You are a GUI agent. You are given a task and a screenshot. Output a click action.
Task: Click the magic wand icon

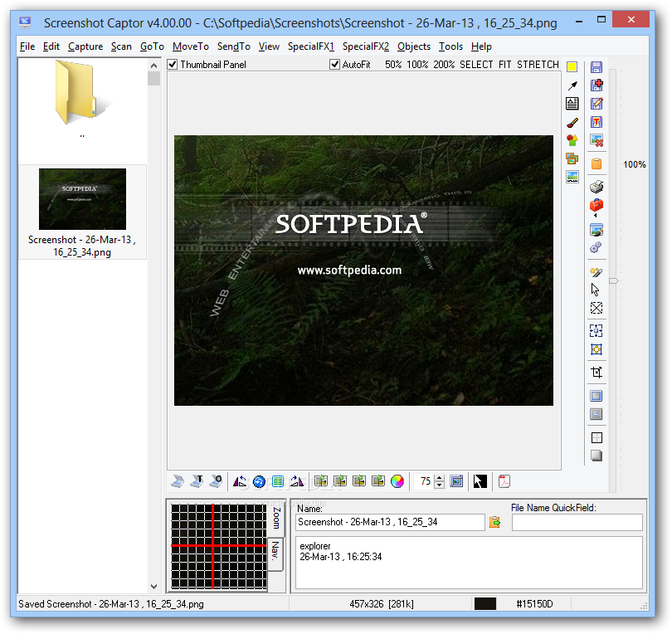click(x=597, y=272)
